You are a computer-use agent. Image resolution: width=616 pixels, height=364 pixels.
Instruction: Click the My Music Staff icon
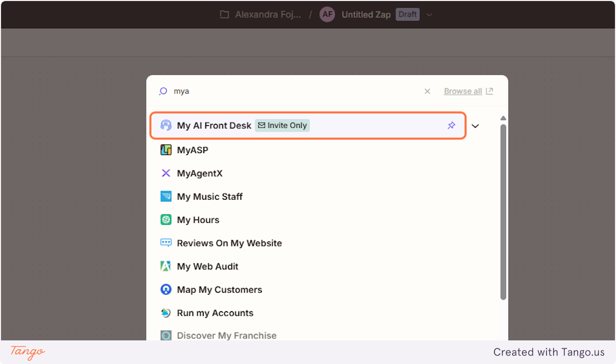click(166, 197)
